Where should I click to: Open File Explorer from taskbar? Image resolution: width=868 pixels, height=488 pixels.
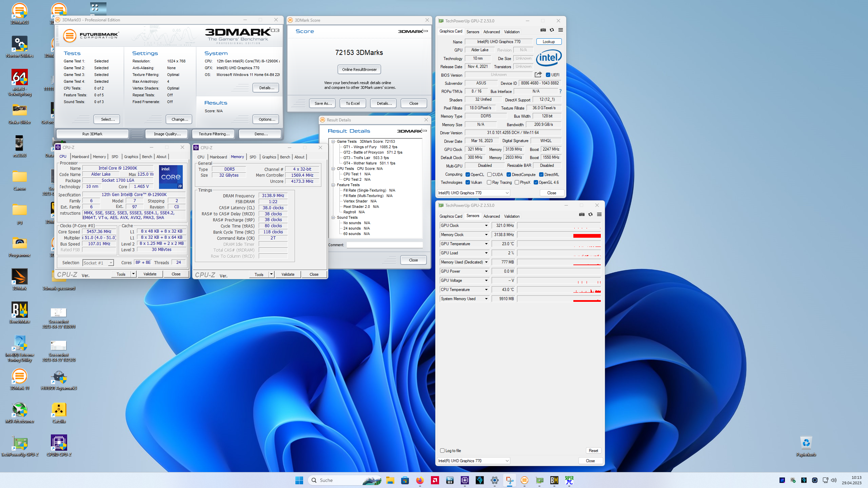[390, 480]
